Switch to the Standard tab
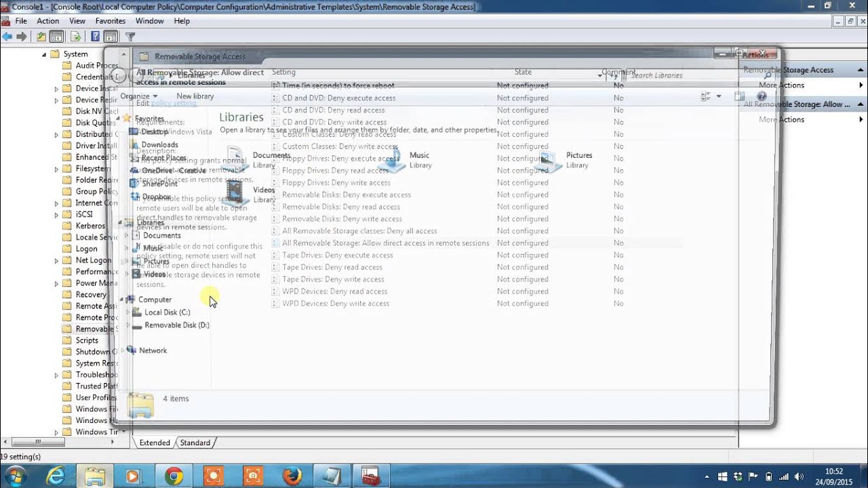Viewport: 868px width, 488px height. tap(195, 443)
